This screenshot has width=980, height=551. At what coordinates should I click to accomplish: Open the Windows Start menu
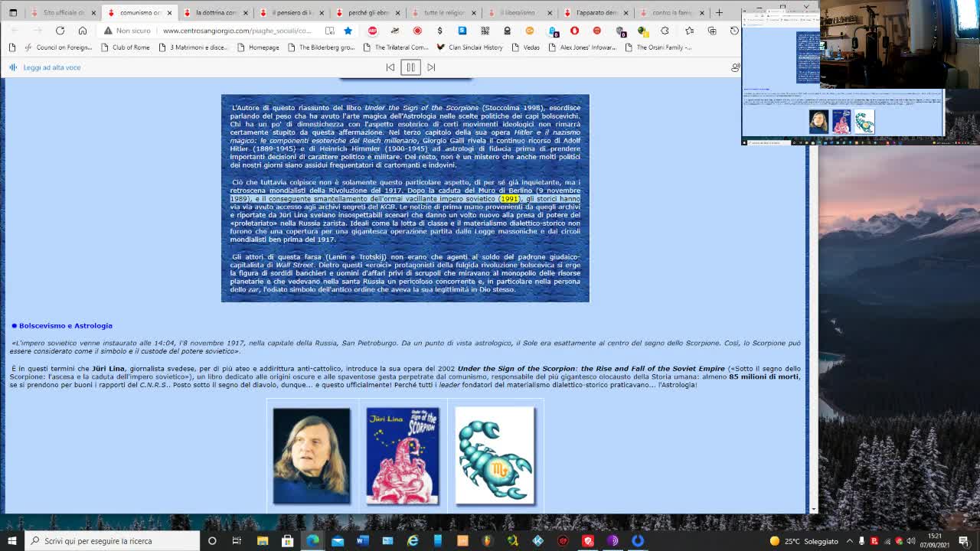11,541
